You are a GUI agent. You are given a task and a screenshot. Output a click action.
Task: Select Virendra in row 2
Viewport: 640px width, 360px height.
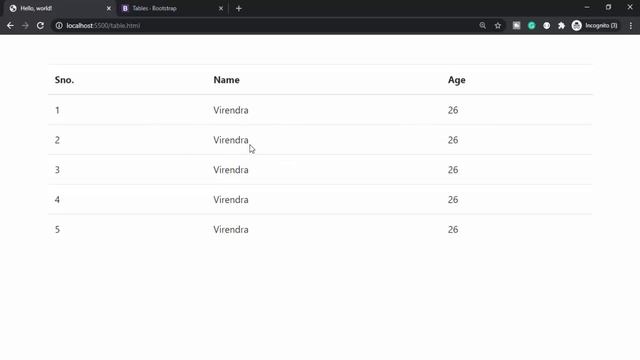(x=231, y=140)
